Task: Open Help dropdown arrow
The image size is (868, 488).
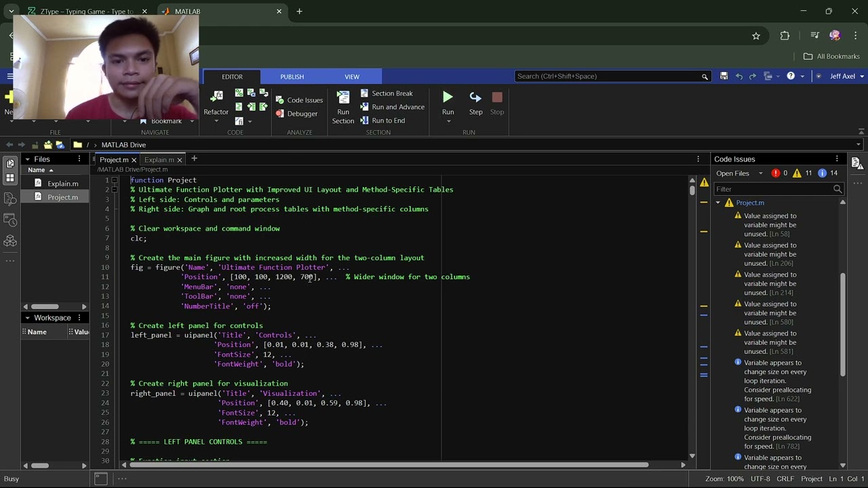Action: (x=802, y=77)
